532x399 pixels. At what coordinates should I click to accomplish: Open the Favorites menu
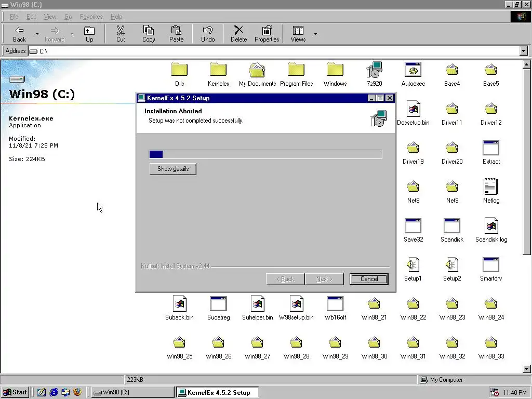point(91,17)
